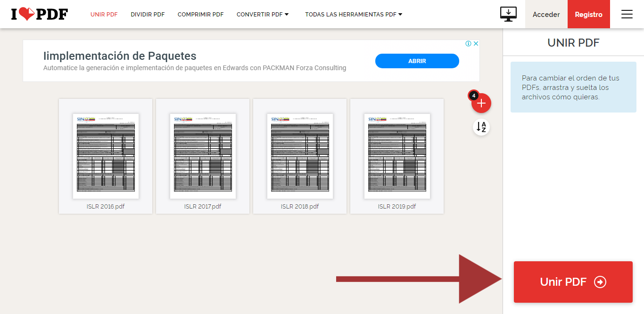644x314 pixels.
Task: Expand Todas las herramientas PDF menu
Action: coord(354,15)
